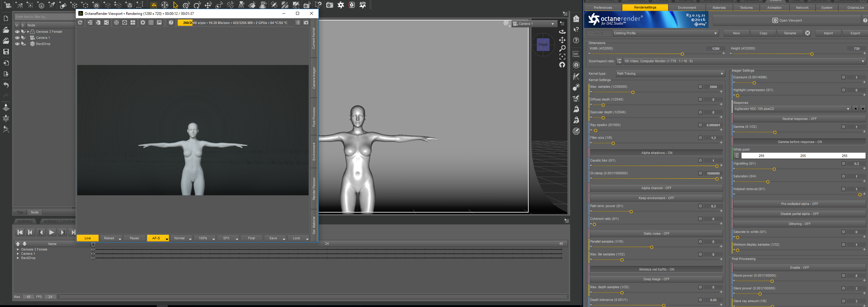Click the camera snapshot icon in viewport toolbar
This screenshot has height=307, width=868.
(x=306, y=22)
